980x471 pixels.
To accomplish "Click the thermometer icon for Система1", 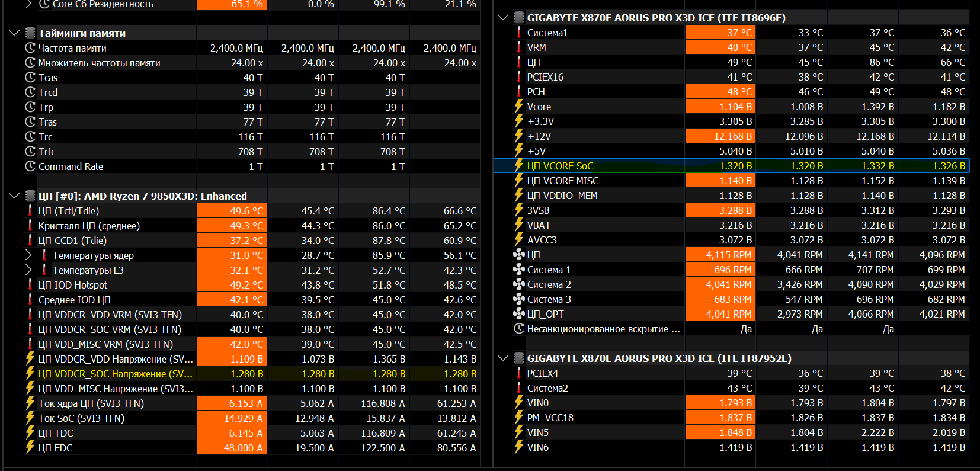I will 519,33.
